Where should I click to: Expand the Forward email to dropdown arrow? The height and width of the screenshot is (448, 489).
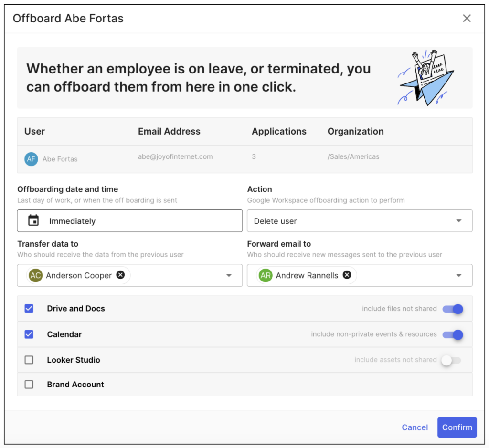click(458, 275)
